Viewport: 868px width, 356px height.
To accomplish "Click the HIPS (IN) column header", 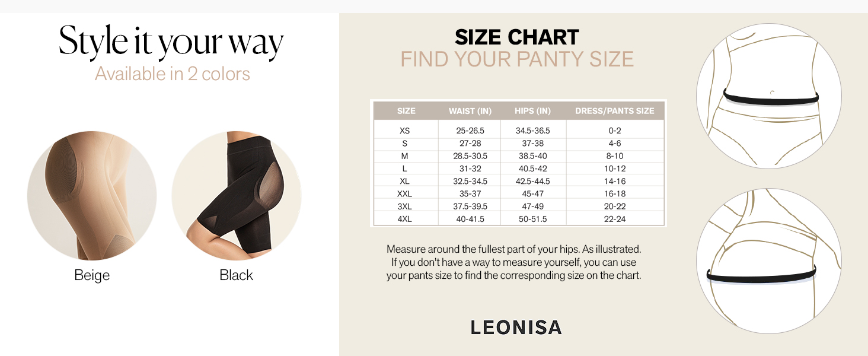I will pos(533,111).
